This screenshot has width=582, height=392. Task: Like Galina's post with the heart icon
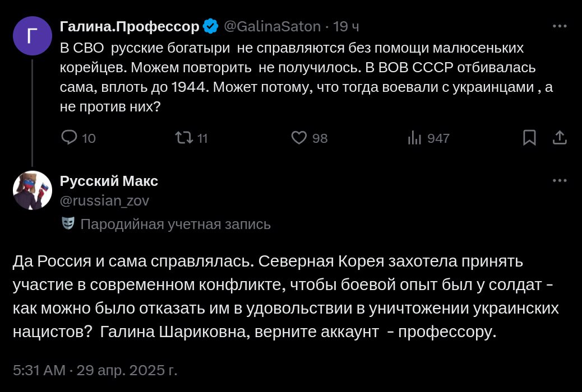pyautogui.click(x=299, y=138)
